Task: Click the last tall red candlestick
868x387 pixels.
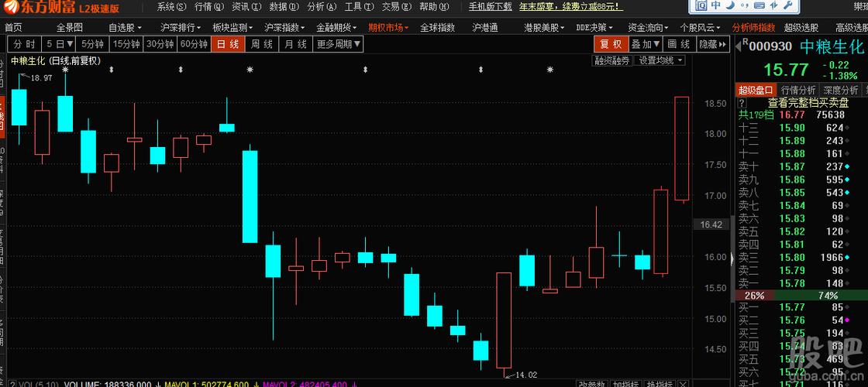Action: [682, 149]
